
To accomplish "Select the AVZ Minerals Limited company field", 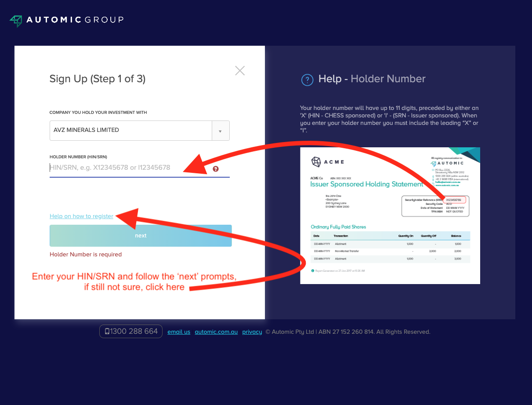I will point(140,131).
